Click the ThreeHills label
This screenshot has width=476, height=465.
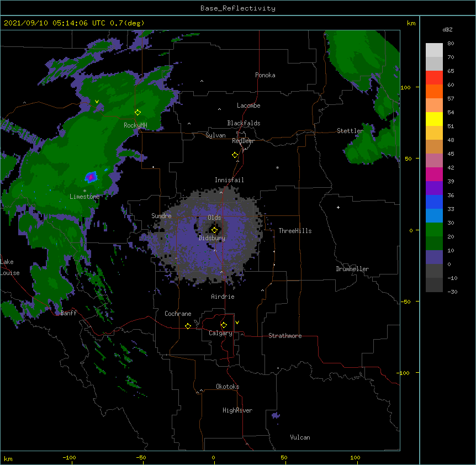coord(295,231)
